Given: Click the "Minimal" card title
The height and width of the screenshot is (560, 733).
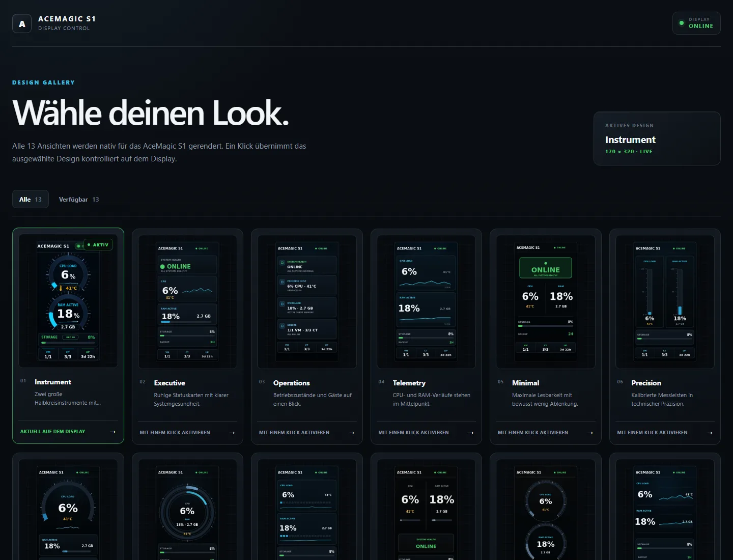Looking at the screenshot, I should (x=526, y=383).
